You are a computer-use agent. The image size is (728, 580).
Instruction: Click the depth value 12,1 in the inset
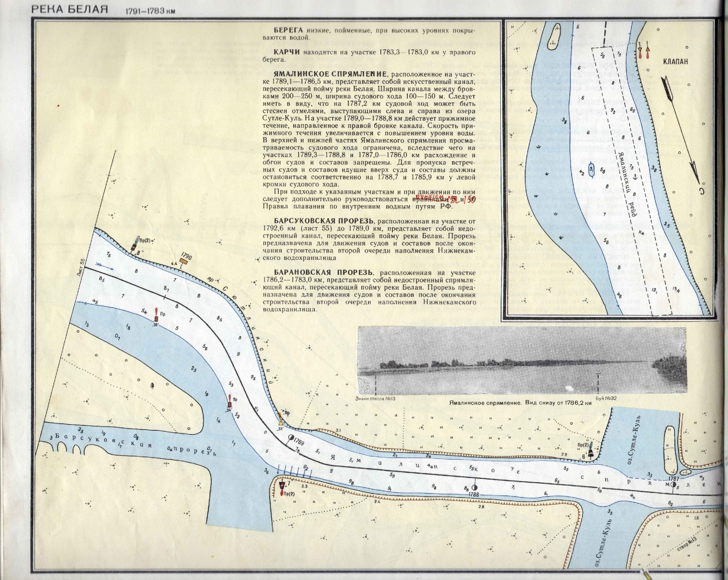click(655, 290)
